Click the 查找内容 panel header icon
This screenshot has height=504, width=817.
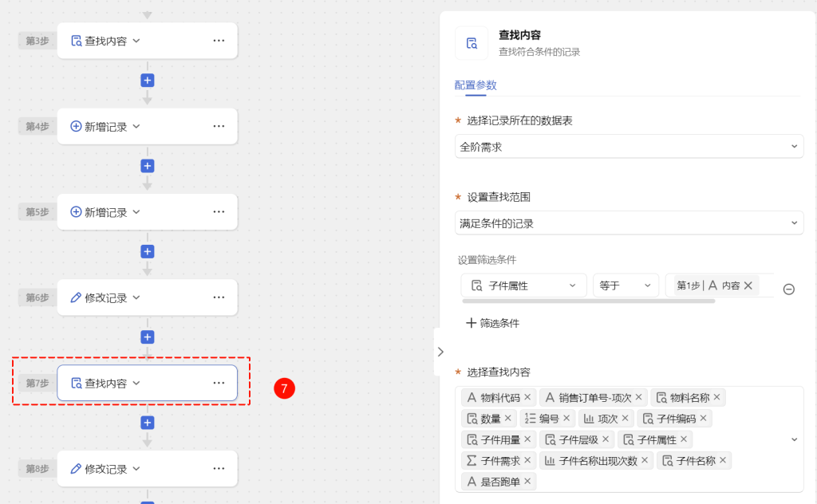pos(472,43)
